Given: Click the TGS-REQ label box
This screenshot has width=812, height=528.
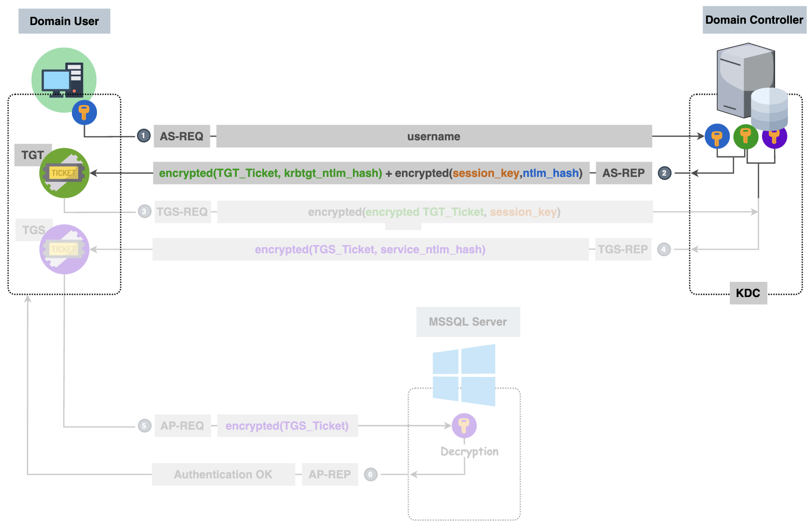Looking at the screenshot, I should pos(182,212).
